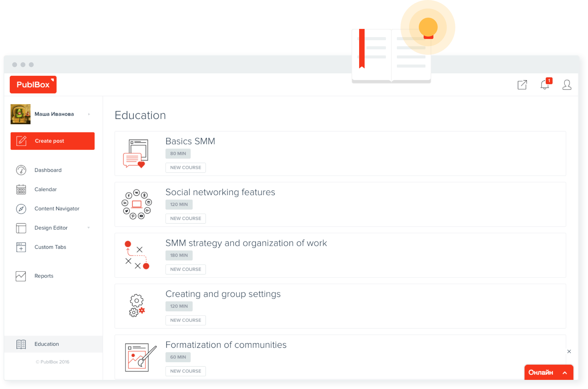Expand the user profile menu

567,85
